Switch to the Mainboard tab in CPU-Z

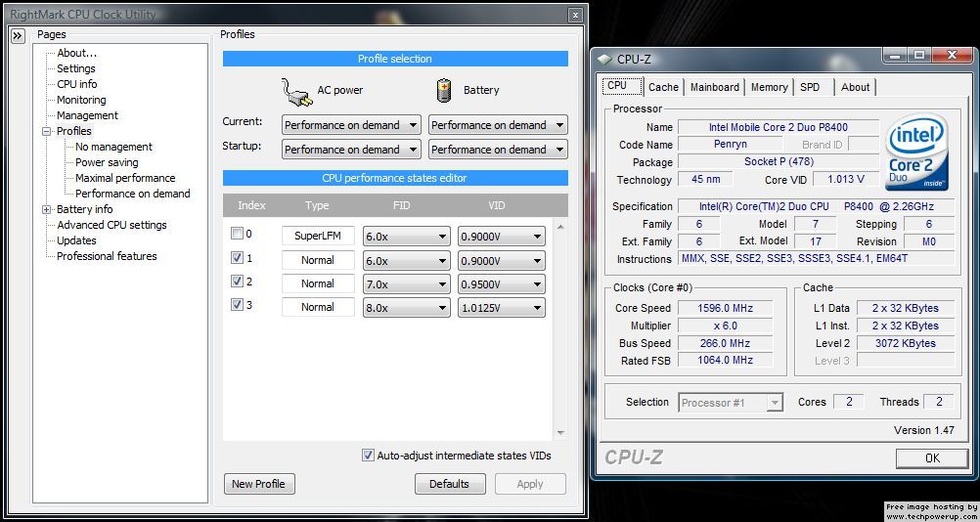pyautogui.click(x=714, y=87)
